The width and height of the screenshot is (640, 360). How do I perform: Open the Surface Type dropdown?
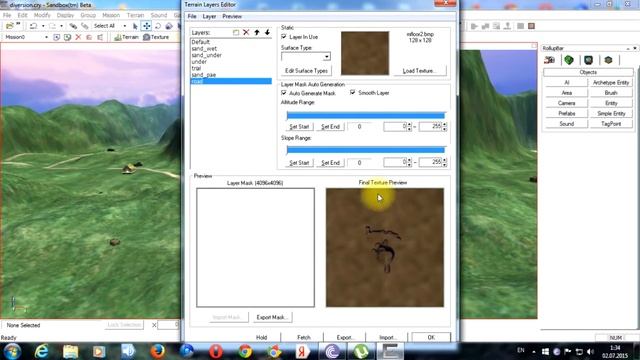point(327,57)
